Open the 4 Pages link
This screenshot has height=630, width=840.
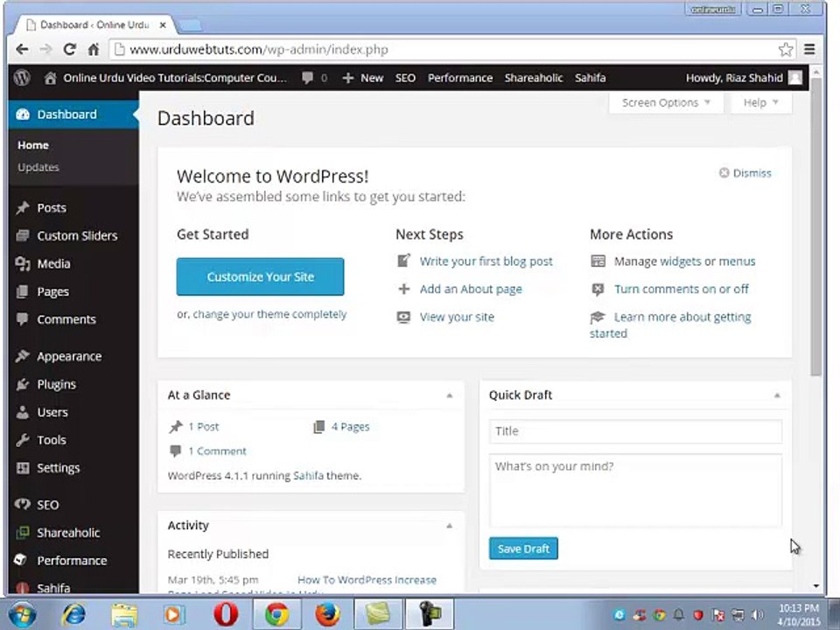(x=350, y=427)
